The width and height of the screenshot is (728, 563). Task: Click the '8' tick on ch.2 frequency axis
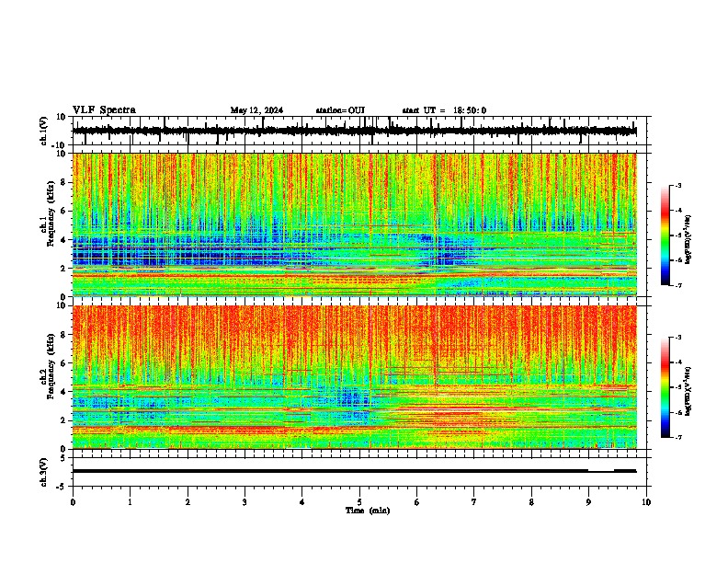pos(64,335)
